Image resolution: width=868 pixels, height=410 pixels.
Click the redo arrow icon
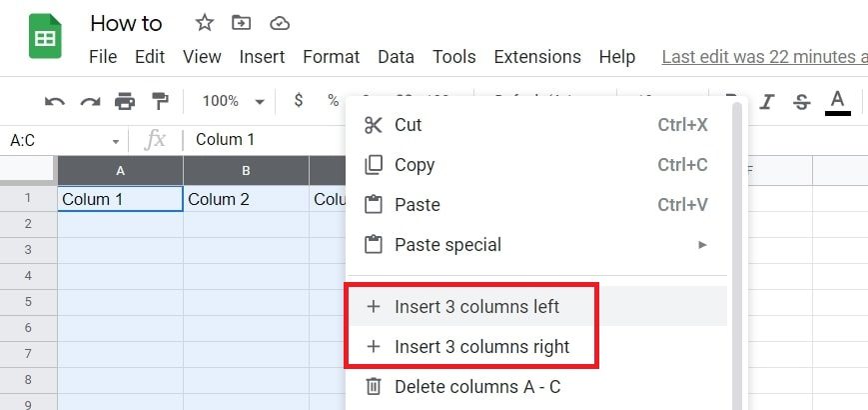pos(90,101)
